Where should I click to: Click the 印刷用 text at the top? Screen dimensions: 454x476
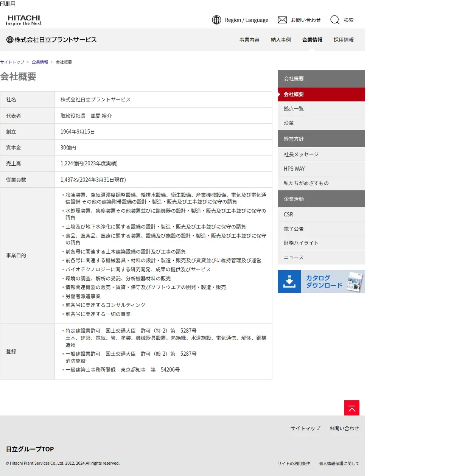[8, 4]
